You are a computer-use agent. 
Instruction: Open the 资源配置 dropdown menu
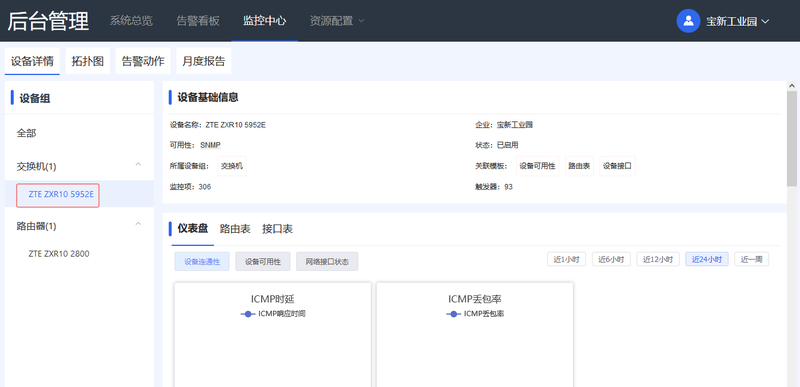pos(337,21)
